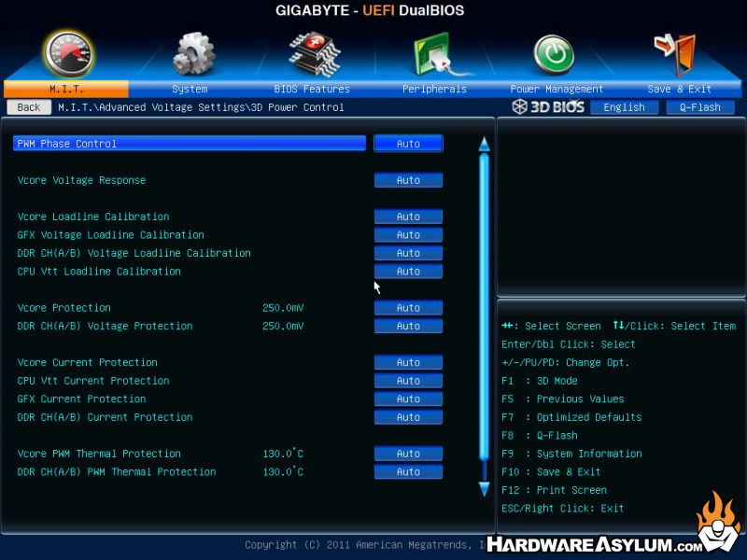747x560 pixels.
Task: Launch the Q-Flash utility button
Action: [699, 107]
